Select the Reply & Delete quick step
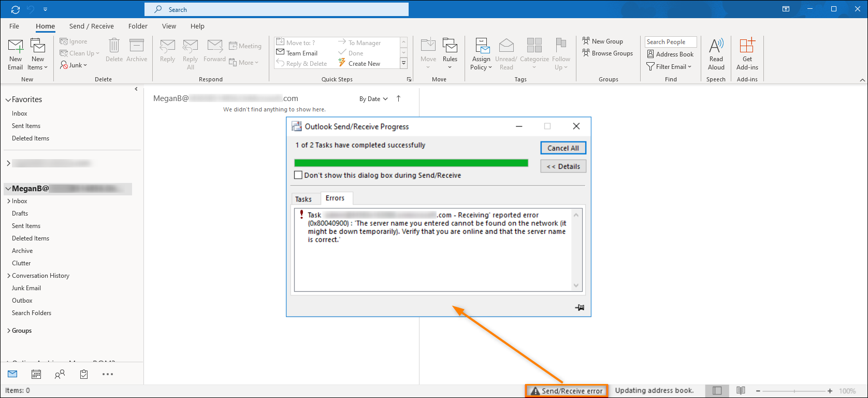 coord(301,63)
